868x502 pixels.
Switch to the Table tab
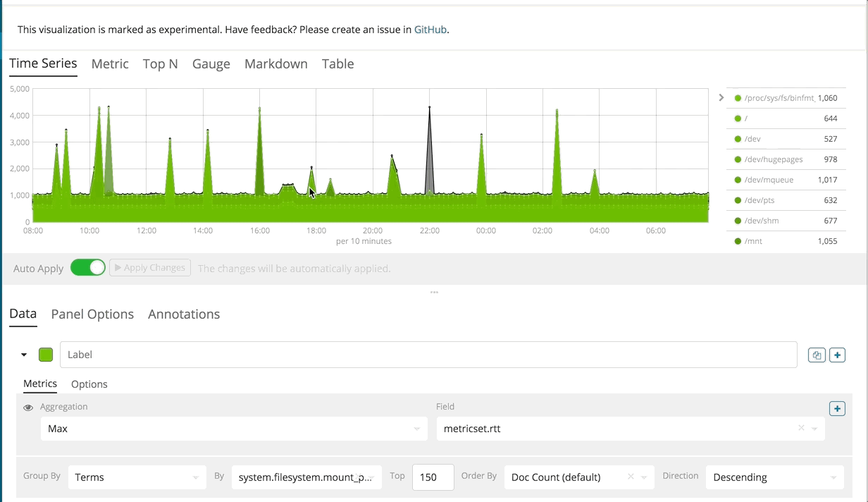tap(338, 63)
